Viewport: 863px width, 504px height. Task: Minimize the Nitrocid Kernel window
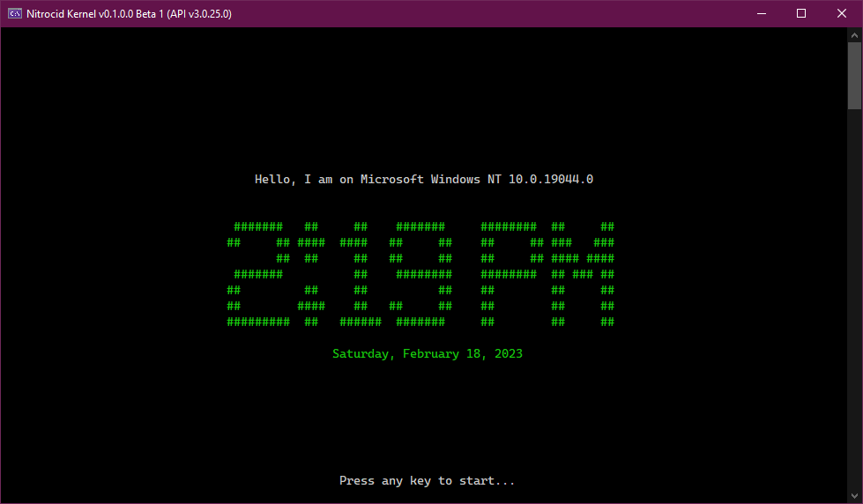[760, 13]
